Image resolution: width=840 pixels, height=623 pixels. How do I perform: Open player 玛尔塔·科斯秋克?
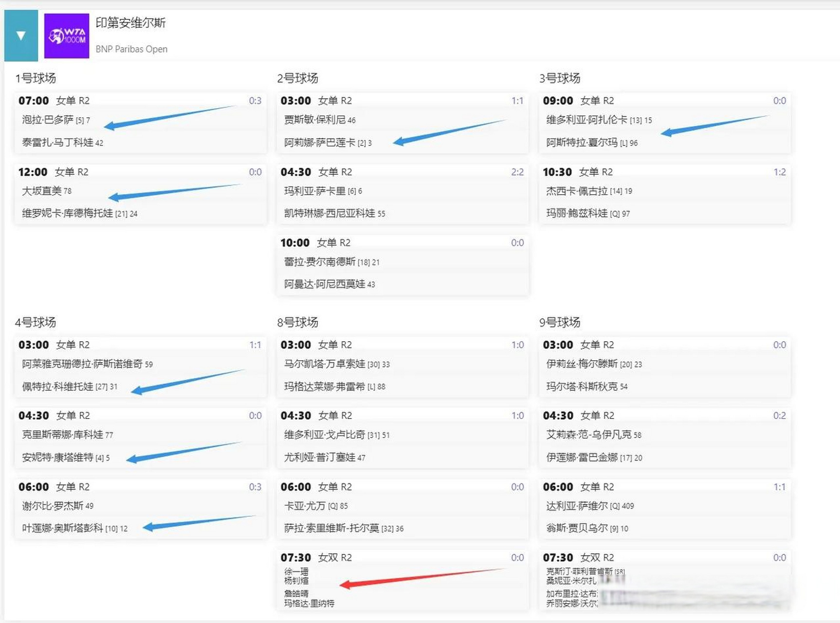(x=582, y=386)
